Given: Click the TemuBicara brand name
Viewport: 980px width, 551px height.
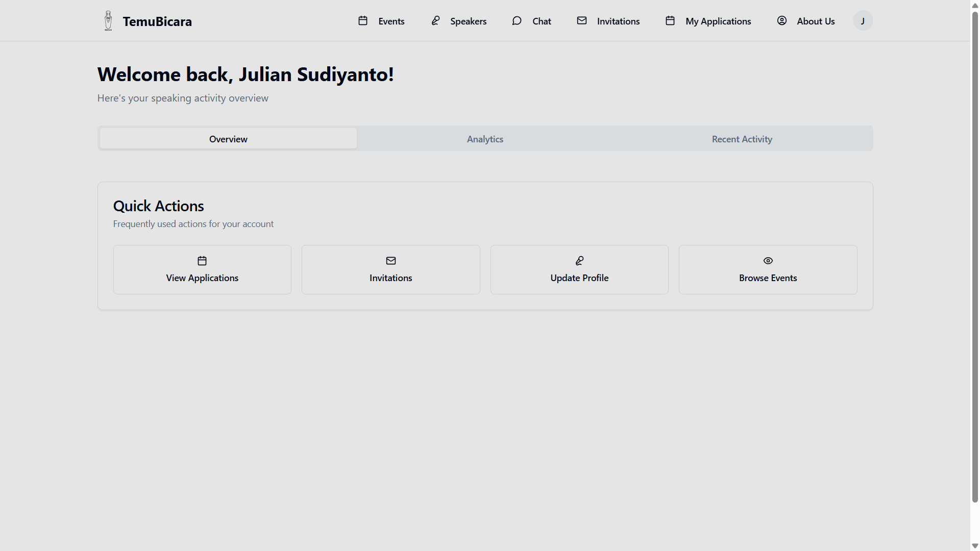Looking at the screenshot, I should pyautogui.click(x=157, y=21).
